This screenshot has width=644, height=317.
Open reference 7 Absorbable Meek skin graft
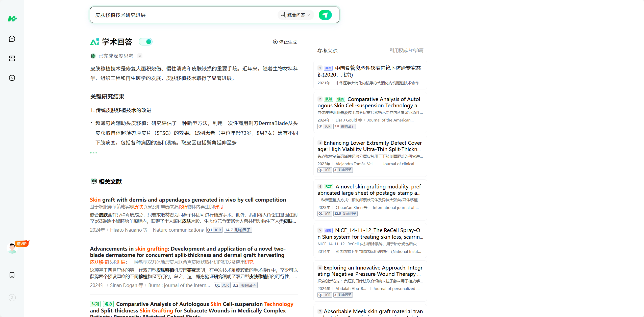pos(370,313)
